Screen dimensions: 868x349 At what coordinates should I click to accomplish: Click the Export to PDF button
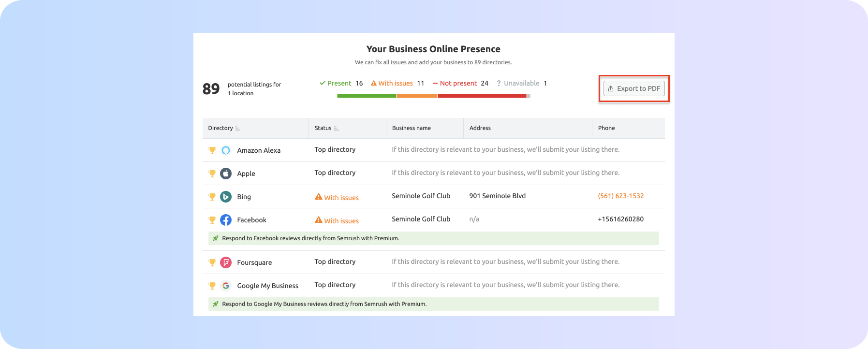[634, 88]
